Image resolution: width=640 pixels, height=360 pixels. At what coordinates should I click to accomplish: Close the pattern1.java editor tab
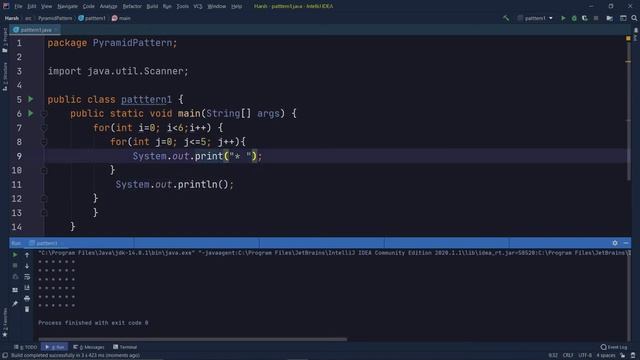coord(56,30)
